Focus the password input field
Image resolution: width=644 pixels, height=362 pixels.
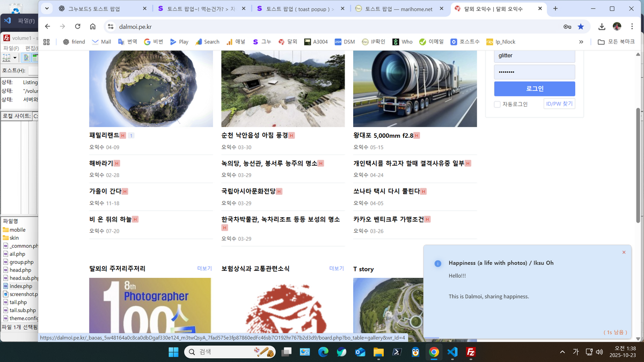534,72
